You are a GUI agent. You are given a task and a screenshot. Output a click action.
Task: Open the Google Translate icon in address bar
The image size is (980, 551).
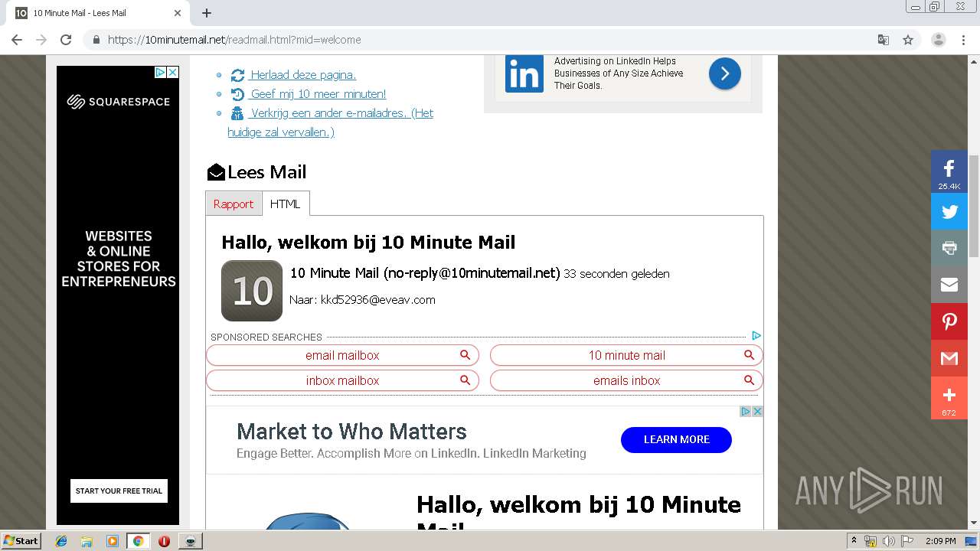click(x=884, y=40)
